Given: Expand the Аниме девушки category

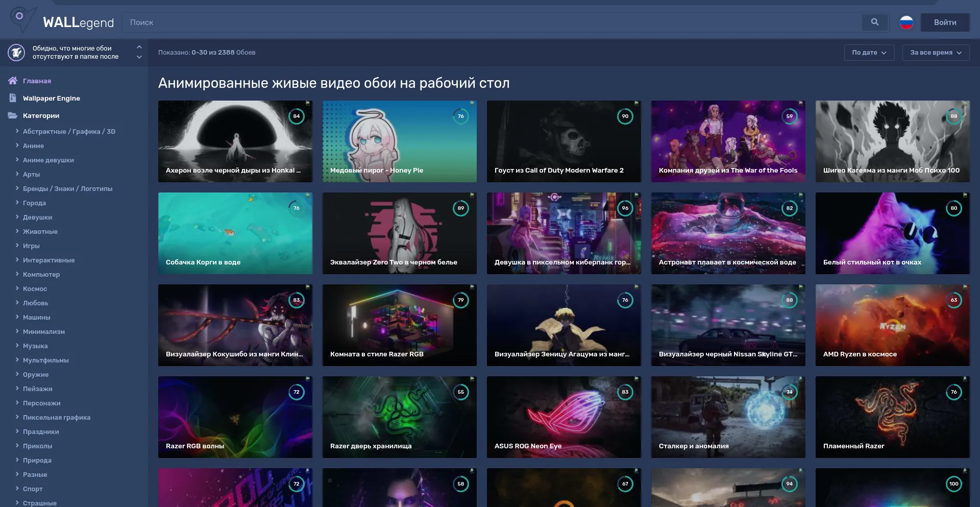Looking at the screenshot, I should 17,160.
